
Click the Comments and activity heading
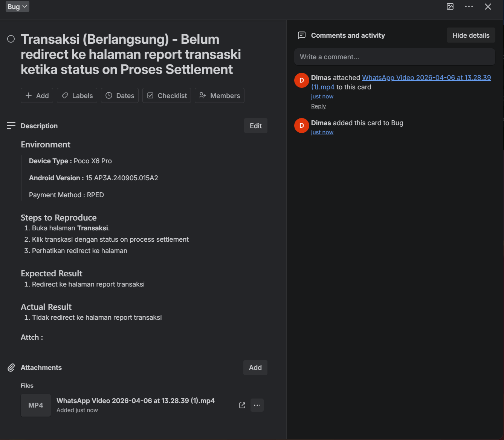[348, 35]
